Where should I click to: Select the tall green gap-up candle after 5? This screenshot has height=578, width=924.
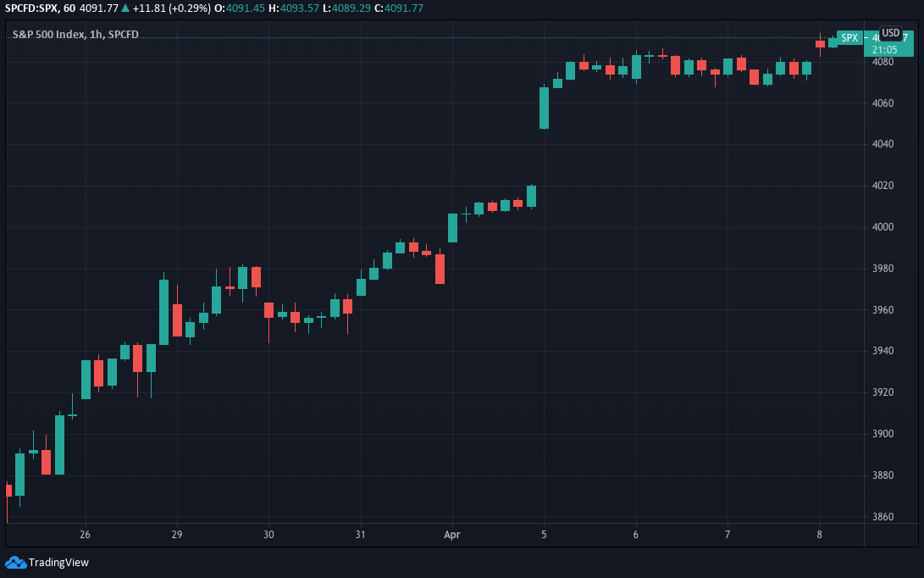(544, 108)
